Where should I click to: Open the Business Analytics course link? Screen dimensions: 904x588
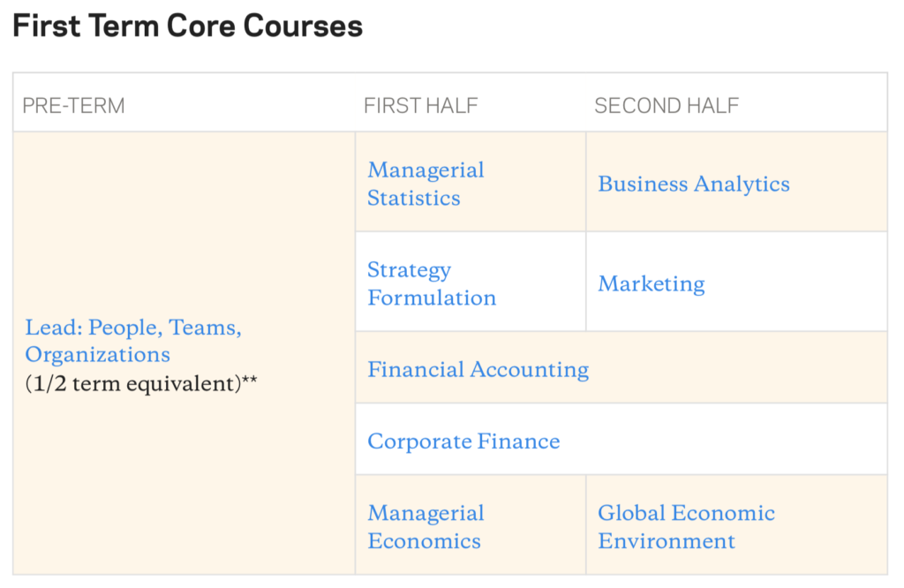(x=694, y=185)
